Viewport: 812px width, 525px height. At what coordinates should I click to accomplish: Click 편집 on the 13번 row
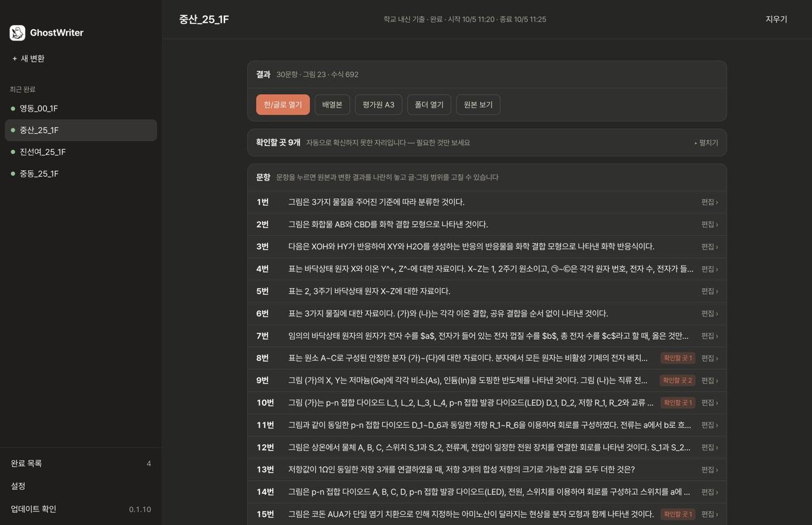point(710,470)
